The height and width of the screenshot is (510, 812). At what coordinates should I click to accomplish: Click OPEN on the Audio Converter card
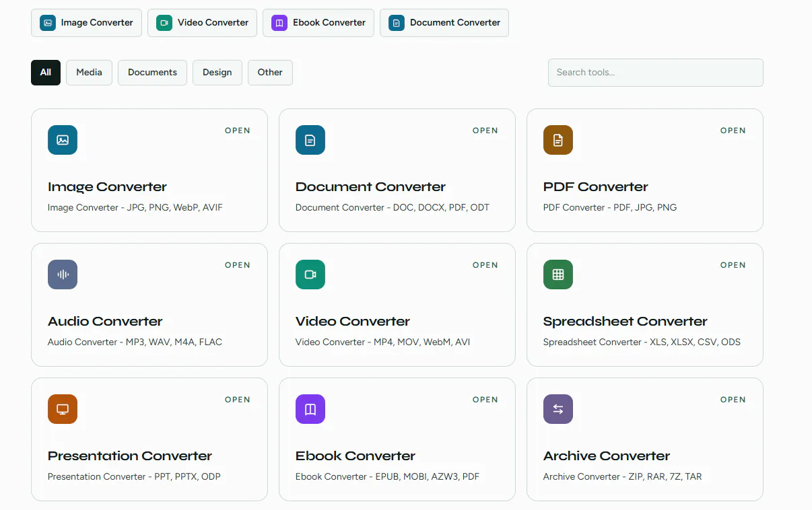click(x=238, y=265)
